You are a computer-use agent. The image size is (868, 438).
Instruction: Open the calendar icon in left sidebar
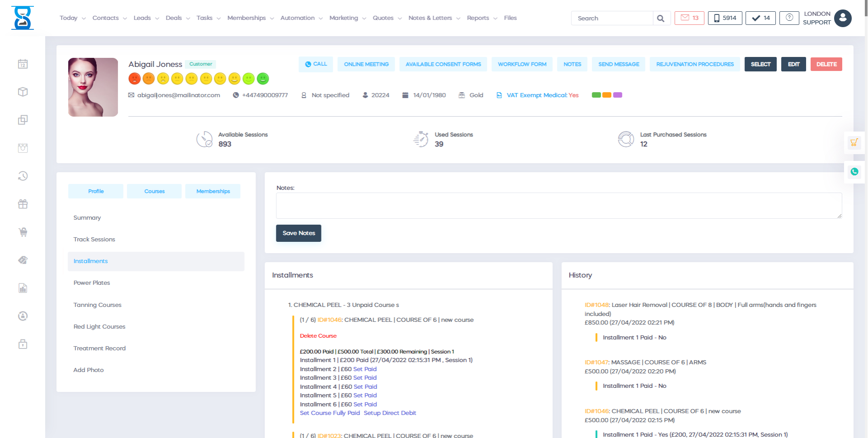(23, 64)
